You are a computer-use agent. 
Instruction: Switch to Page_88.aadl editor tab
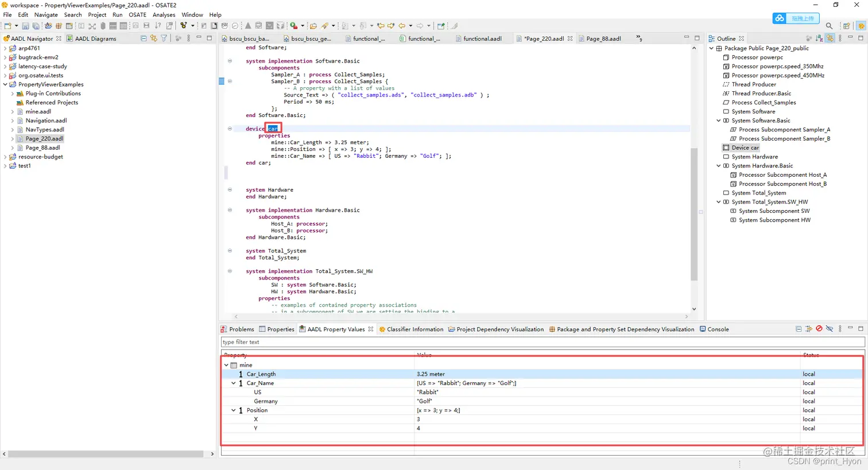(x=600, y=38)
